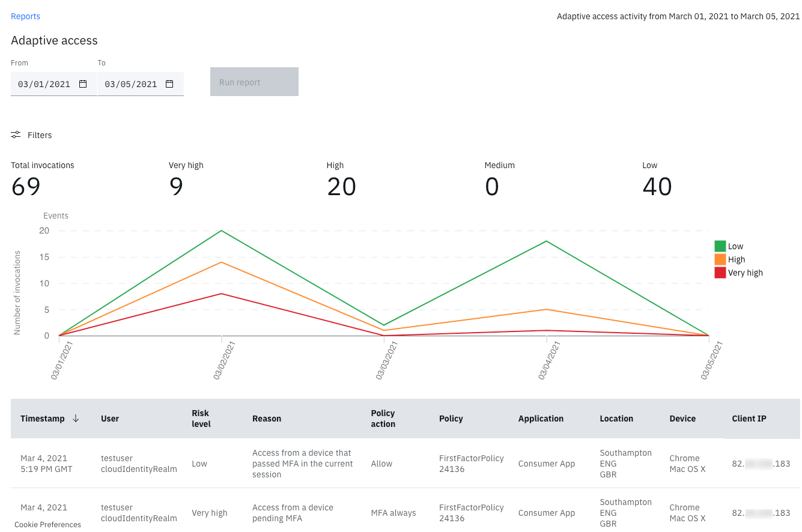Select the 03/03/2021 axis label
This screenshot has height=532, width=802.
[x=387, y=360]
